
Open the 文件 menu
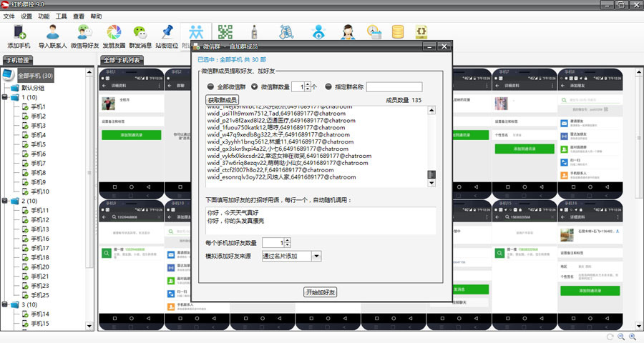[9, 16]
